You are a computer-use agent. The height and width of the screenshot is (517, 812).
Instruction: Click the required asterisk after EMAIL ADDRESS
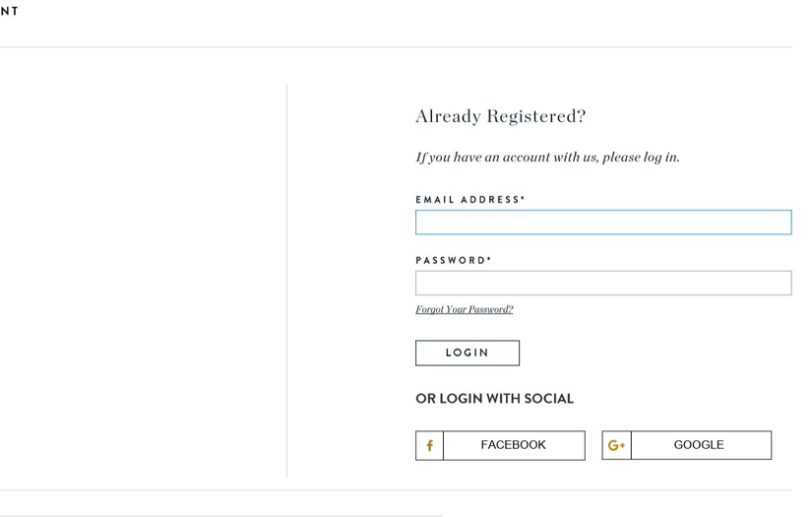point(524,199)
